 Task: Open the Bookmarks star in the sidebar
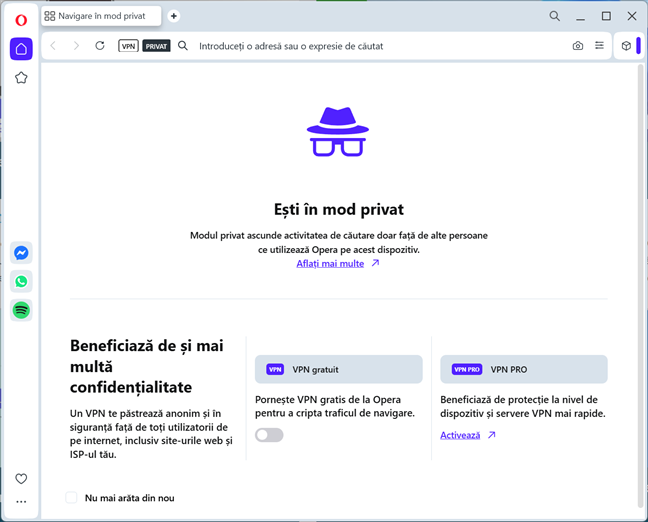[x=21, y=78]
